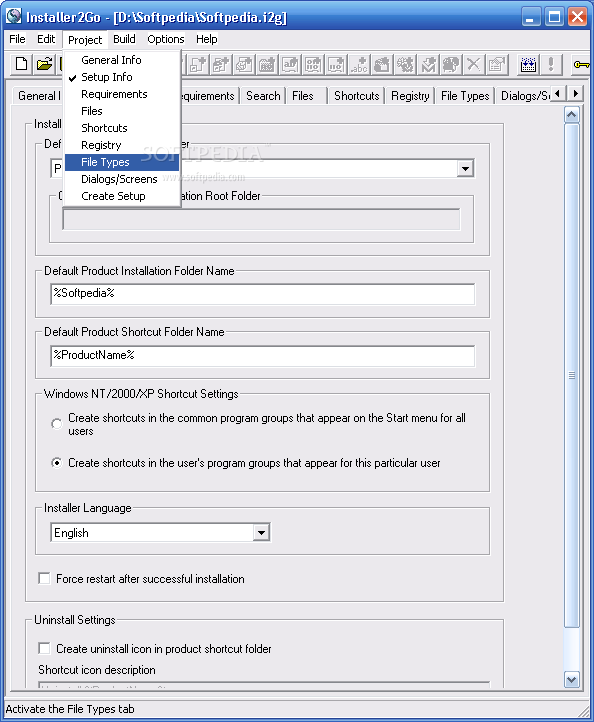
Task: Click the grayed X delete toolbar icon
Action: click(x=474, y=64)
